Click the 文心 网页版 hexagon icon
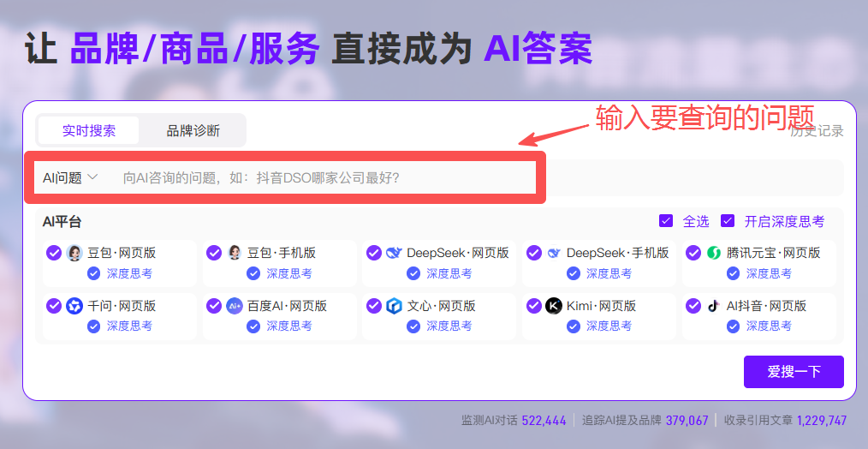 point(394,306)
